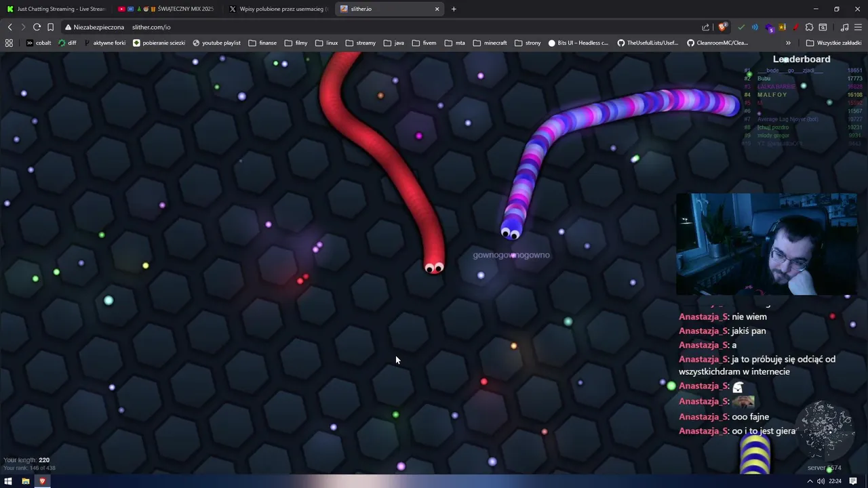The height and width of the screenshot is (488, 868).
Task: Click the share icon in the address bar
Action: tap(705, 27)
